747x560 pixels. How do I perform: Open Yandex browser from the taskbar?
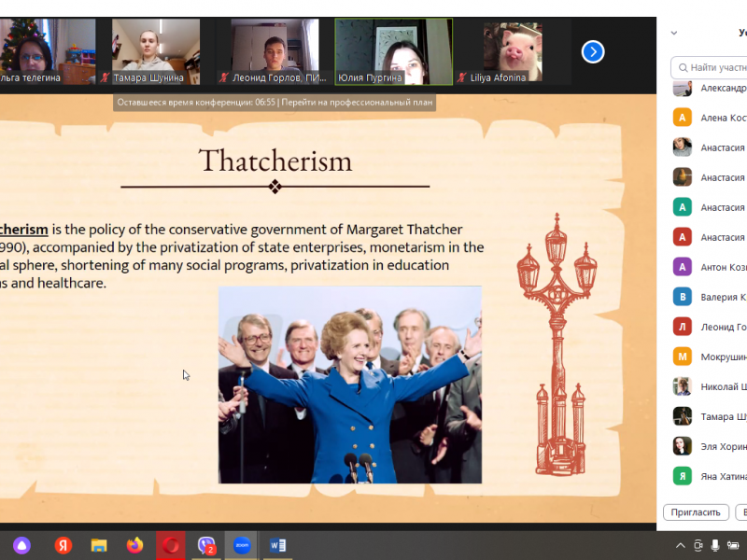point(63,545)
